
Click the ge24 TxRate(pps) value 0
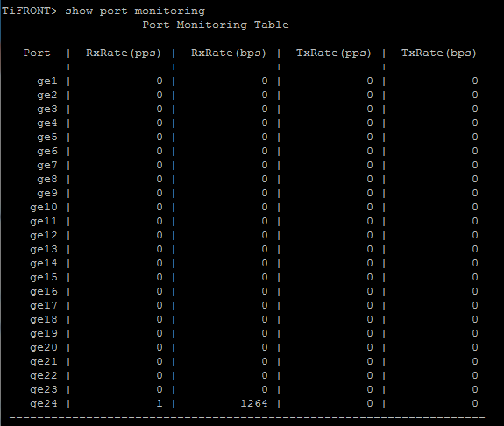[370, 403]
